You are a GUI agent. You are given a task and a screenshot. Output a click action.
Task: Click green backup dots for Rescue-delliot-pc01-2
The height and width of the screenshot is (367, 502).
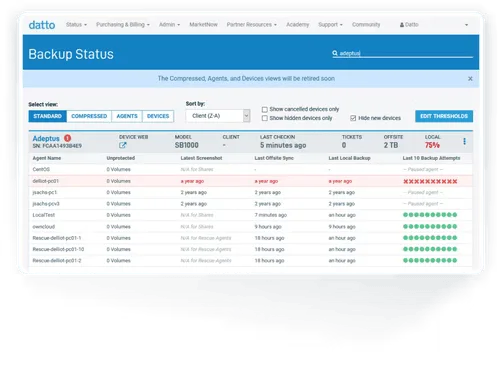[430, 261]
